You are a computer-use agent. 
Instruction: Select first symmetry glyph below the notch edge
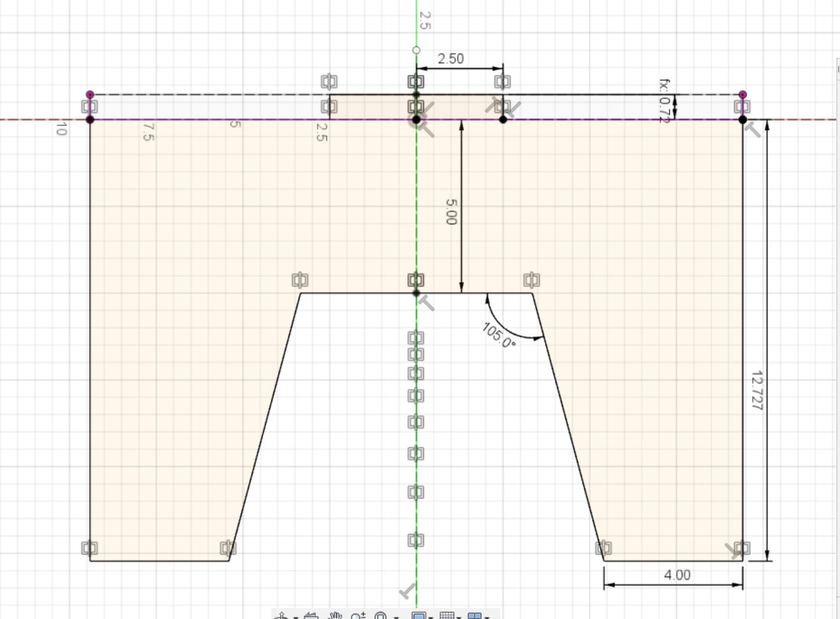(x=415, y=338)
